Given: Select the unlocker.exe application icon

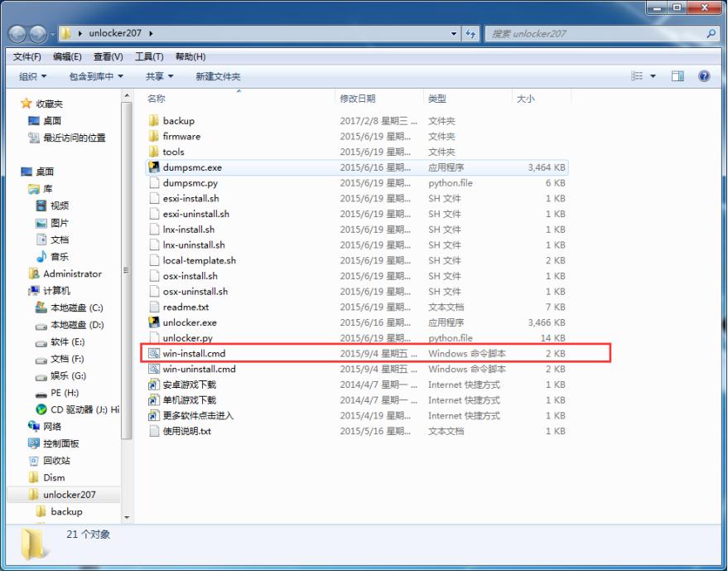Looking at the screenshot, I should pyautogui.click(x=154, y=322).
